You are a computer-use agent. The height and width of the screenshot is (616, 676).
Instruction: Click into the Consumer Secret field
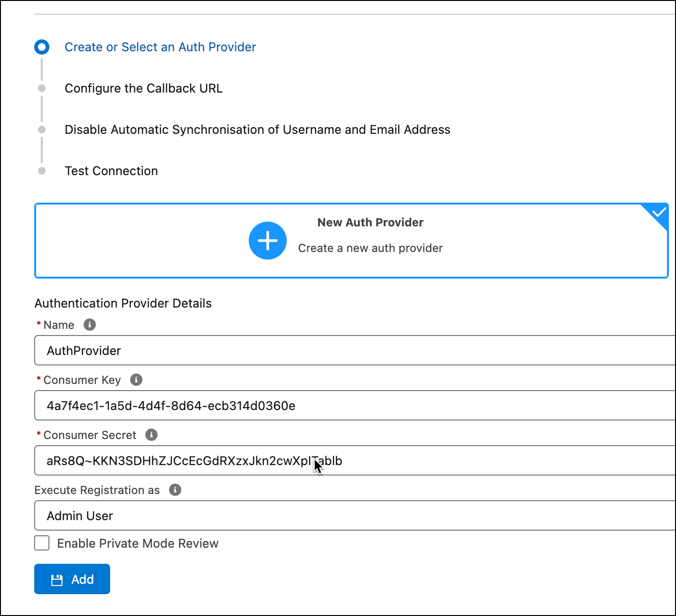(x=355, y=460)
